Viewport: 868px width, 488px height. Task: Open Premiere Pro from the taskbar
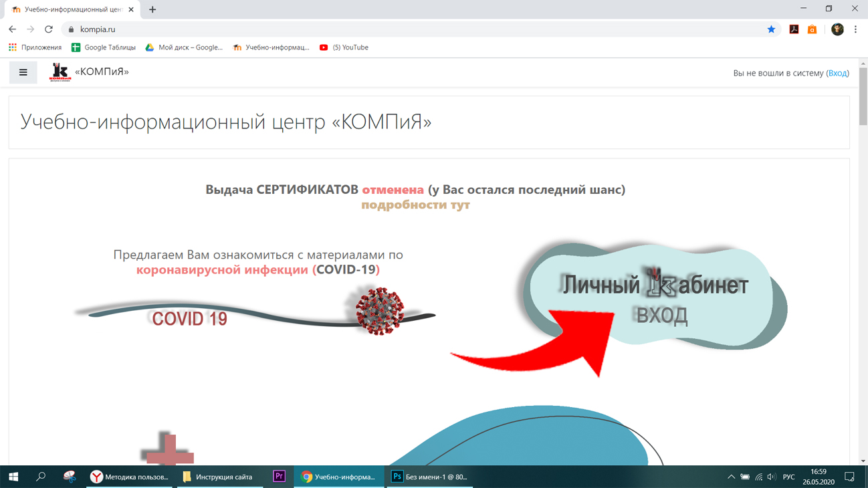point(280,477)
